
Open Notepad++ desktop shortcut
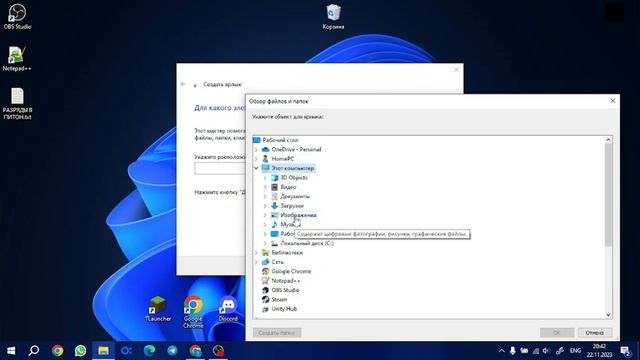[x=17, y=59]
